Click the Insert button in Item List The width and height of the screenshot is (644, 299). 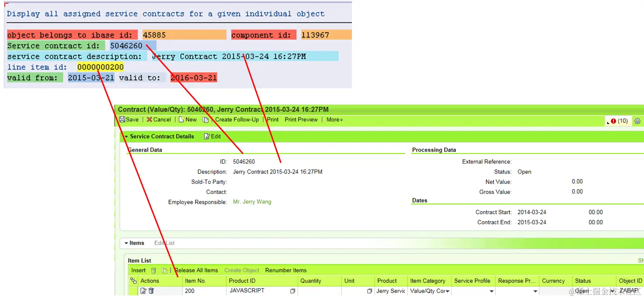[139, 270]
